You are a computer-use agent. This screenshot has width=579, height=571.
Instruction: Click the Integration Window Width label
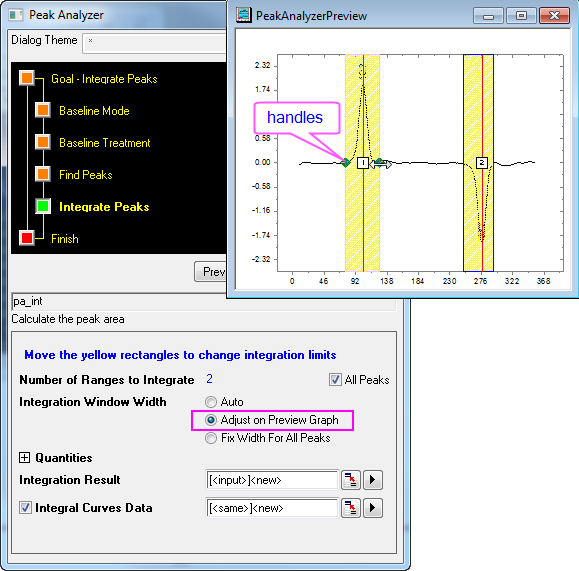[93, 402]
